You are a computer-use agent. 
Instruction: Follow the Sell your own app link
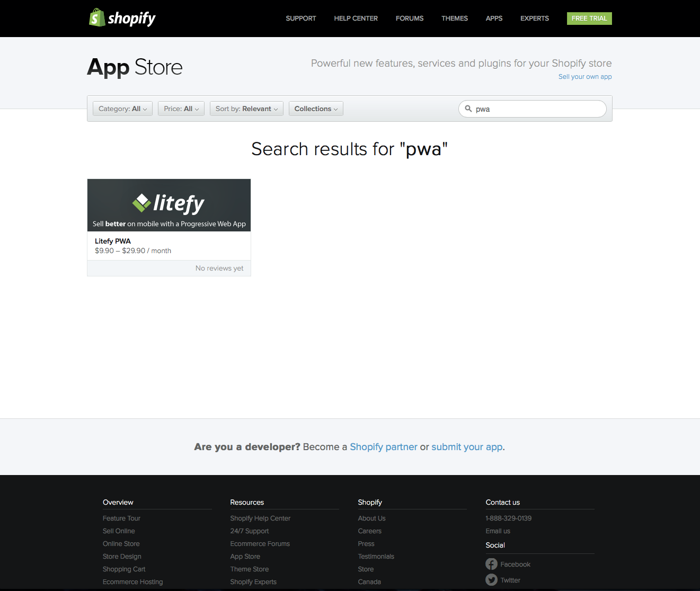[585, 77]
